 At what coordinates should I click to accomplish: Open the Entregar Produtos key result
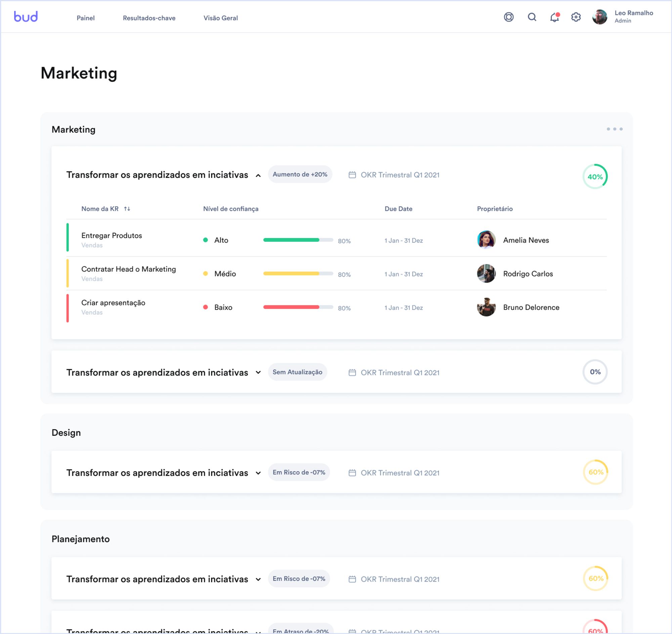pyautogui.click(x=112, y=235)
